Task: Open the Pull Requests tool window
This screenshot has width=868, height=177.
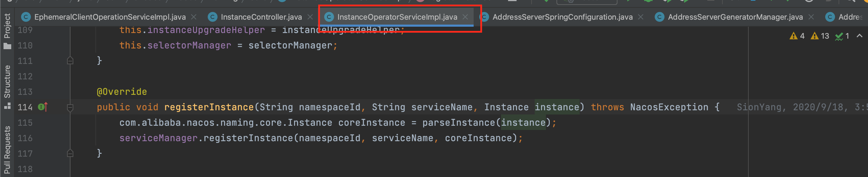Action: pyautogui.click(x=7, y=151)
